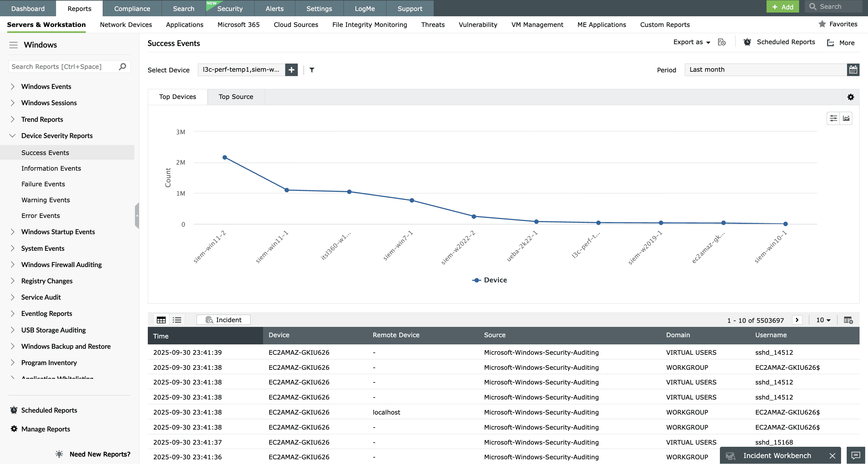
Task: Click the plus icon to add device
Action: pyautogui.click(x=291, y=70)
